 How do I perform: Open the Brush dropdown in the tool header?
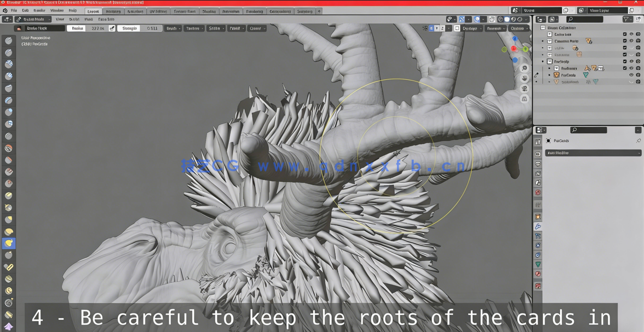click(x=171, y=28)
